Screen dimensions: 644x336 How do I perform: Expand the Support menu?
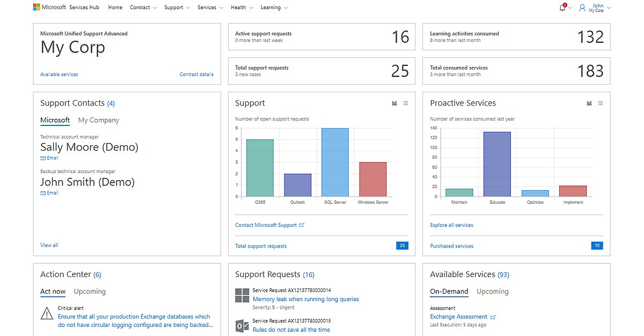click(x=177, y=8)
